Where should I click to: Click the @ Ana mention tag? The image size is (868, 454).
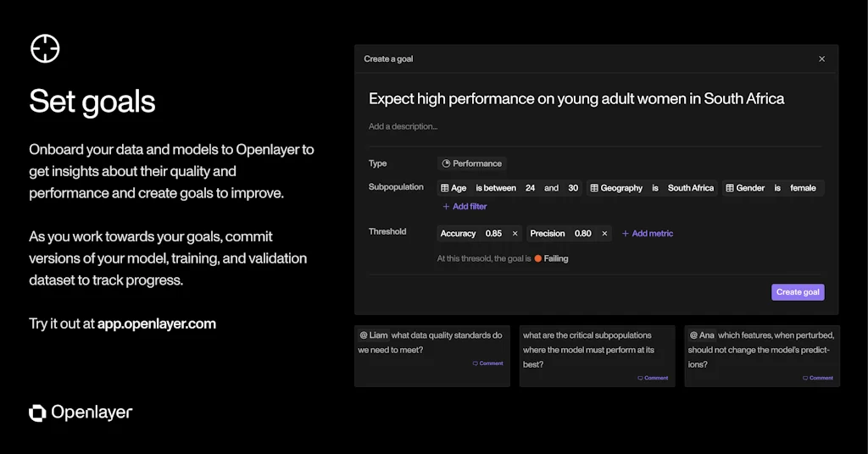coord(702,335)
